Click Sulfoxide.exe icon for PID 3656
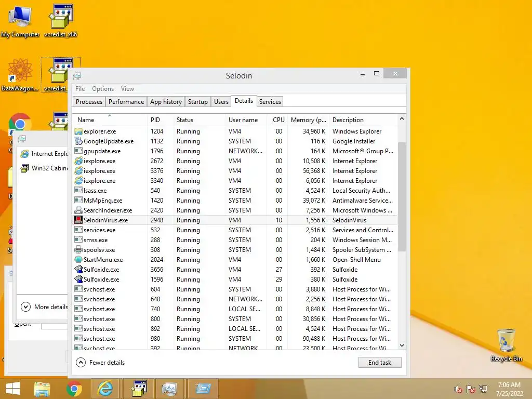 [78, 270]
